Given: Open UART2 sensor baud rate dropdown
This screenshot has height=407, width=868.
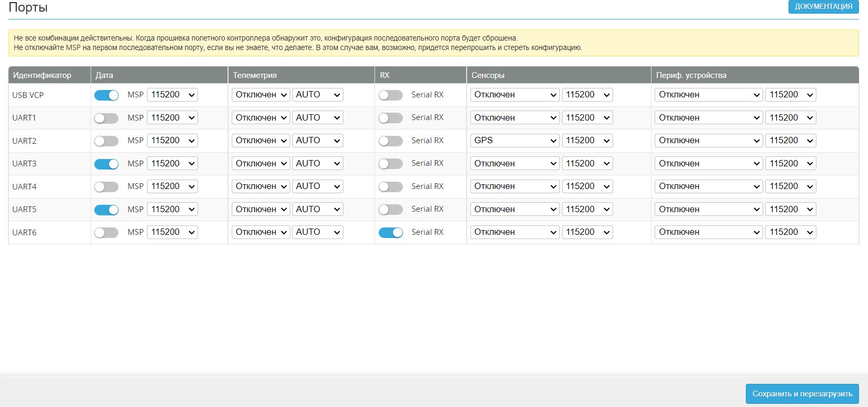Looking at the screenshot, I should point(587,141).
